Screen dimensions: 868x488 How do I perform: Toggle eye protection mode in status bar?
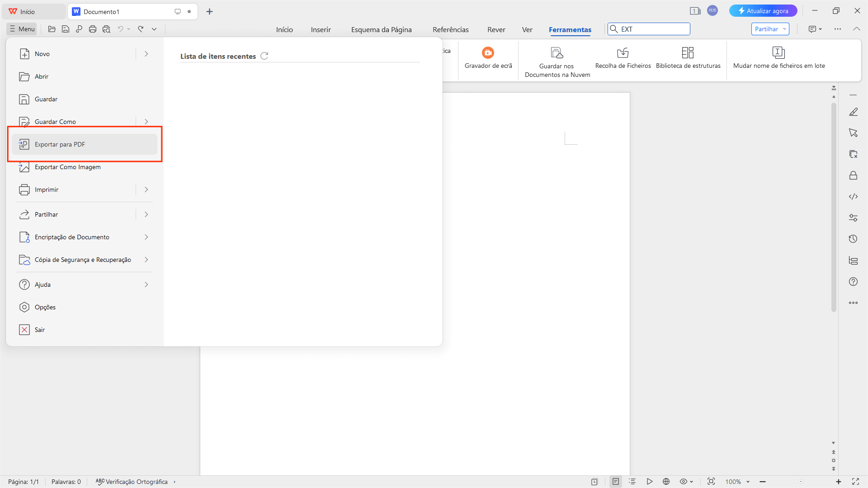coord(684,482)
